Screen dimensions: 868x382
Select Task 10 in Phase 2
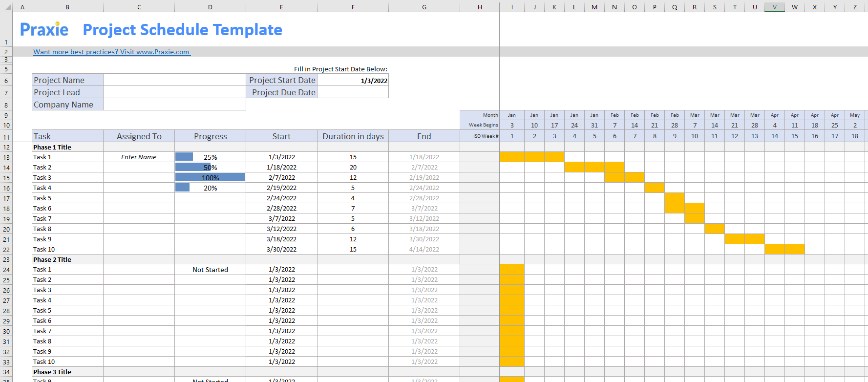coord(67,362)
